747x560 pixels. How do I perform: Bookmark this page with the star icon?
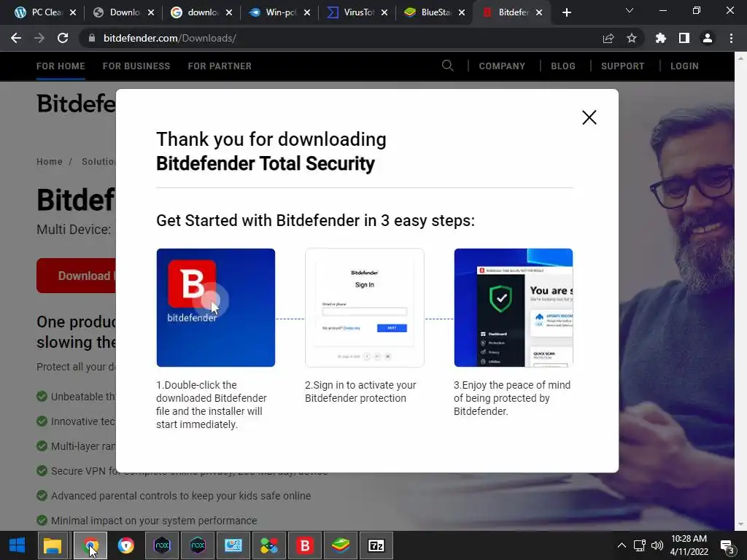(632, 38)
